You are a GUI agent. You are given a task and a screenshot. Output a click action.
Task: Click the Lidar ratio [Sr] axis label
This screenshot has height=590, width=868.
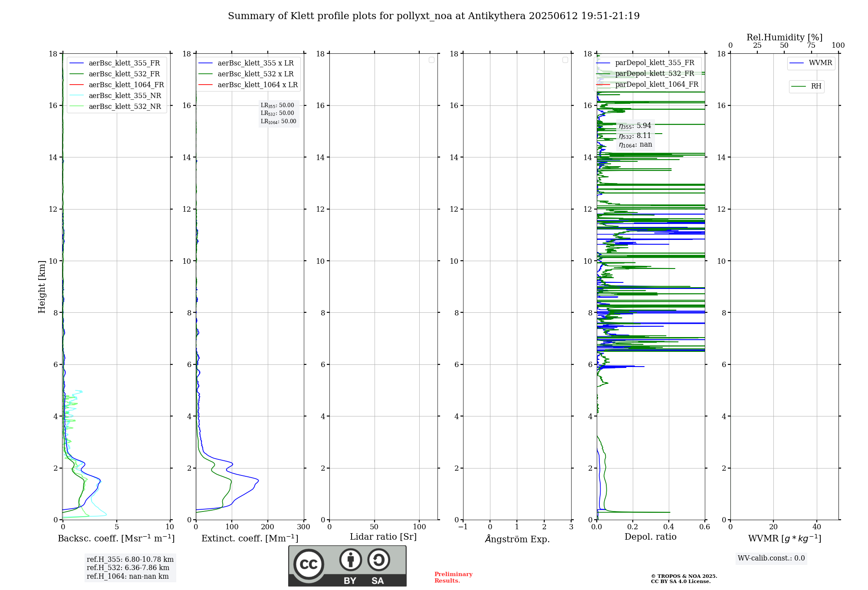point(383,537)
